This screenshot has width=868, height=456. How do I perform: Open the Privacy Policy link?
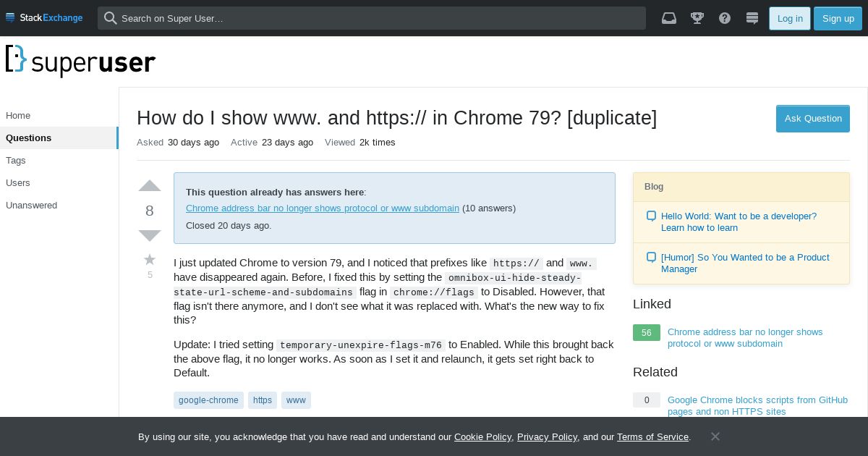point(547,437)
